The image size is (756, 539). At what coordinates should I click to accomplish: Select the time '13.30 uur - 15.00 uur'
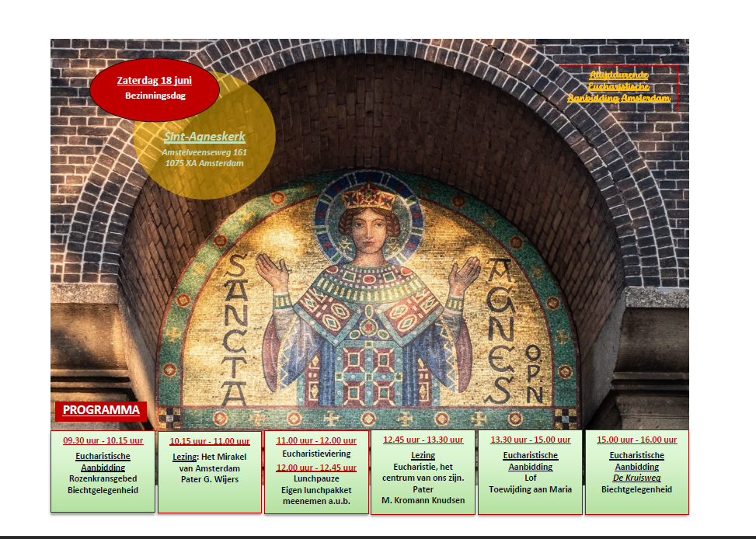click(531, 440)
